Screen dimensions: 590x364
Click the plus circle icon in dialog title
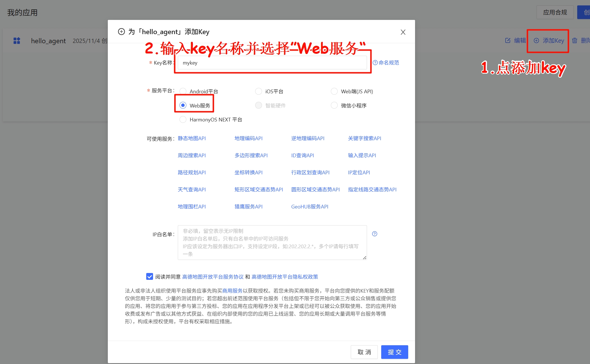click(121, 32)
